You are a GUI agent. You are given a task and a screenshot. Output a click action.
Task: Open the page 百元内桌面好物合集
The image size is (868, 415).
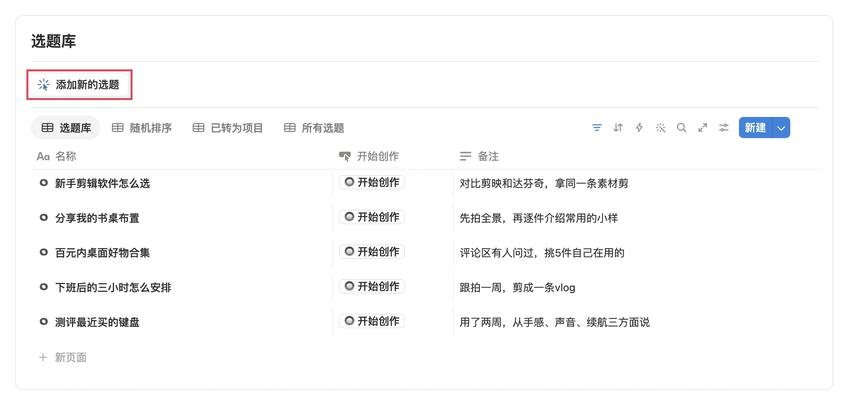(103, 253)
